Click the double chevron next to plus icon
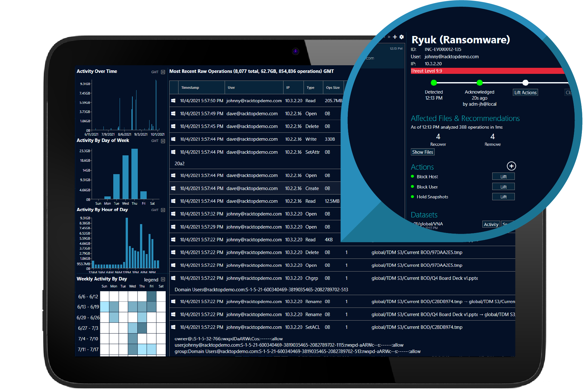 click(389, 37)
